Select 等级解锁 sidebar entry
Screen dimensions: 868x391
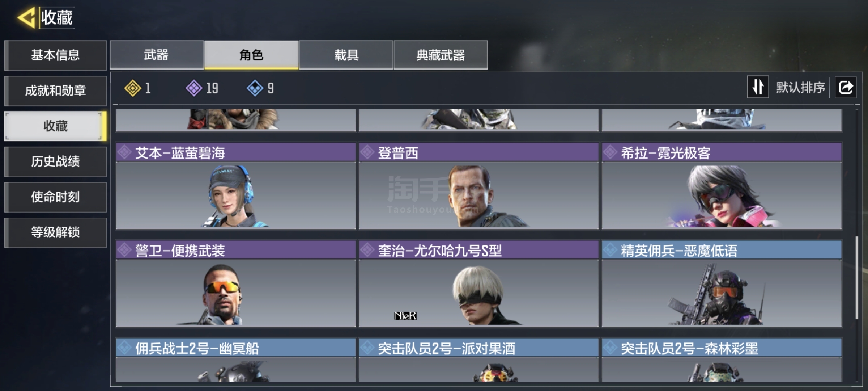point(55,232)
